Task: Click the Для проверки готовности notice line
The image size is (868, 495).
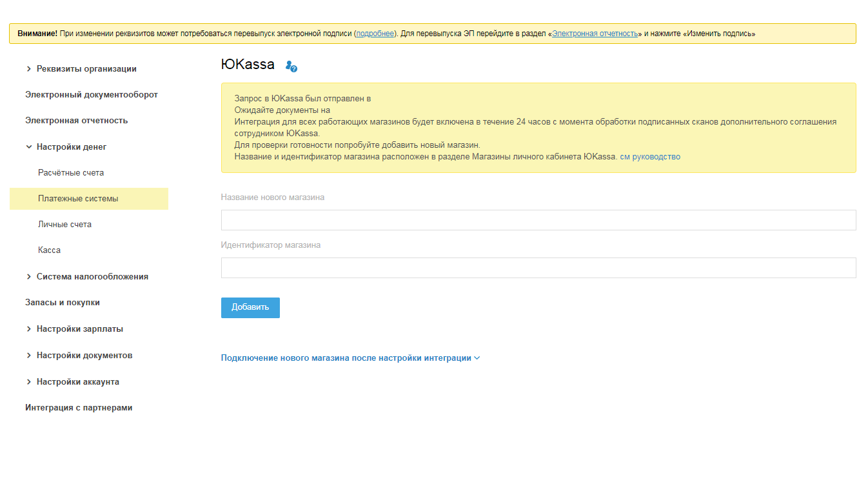Action: (357, 145)
